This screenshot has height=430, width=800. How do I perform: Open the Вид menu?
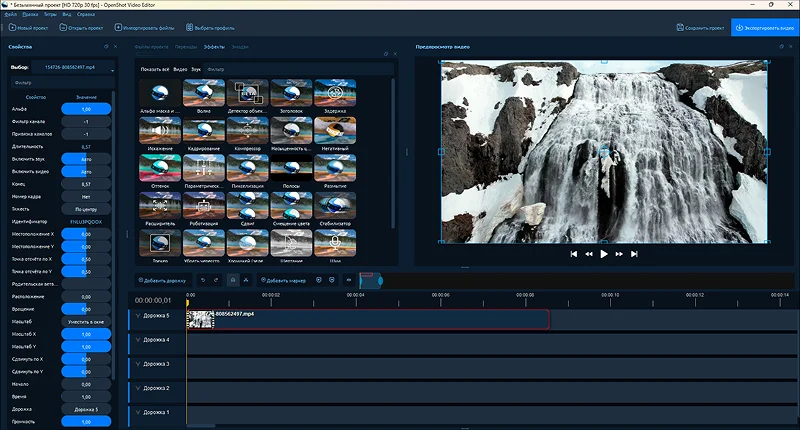pyautogui.click(x=67, y=14)
